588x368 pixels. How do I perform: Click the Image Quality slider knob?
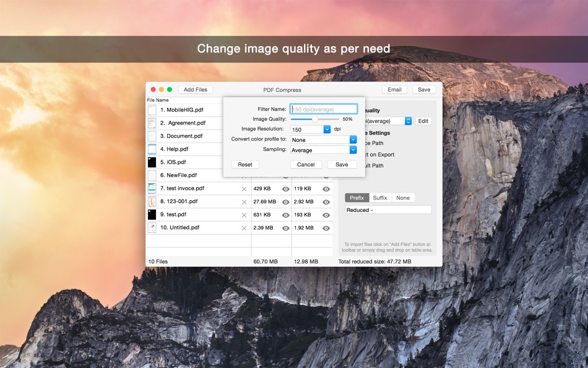tap(315, 119)
